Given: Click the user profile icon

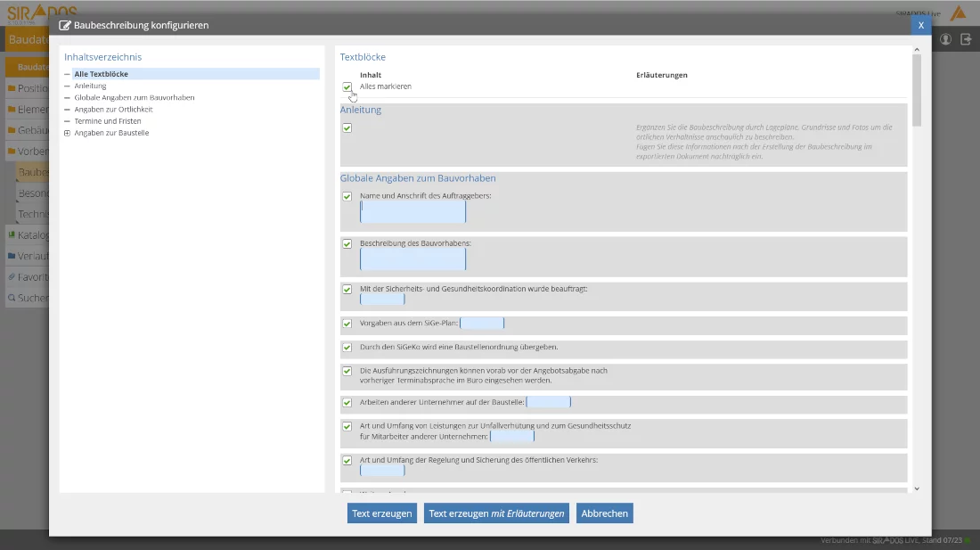Looking at the screenshot, I should 945,39.
